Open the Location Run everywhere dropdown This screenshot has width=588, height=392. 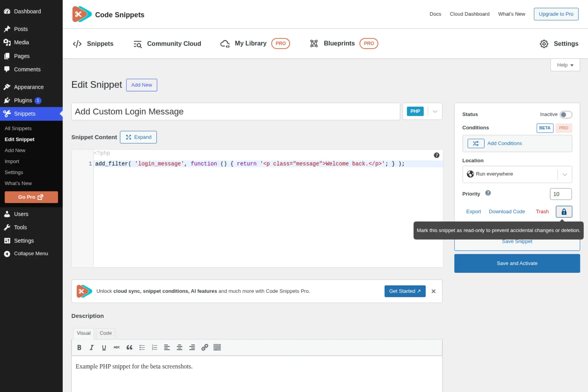point(517,174)
